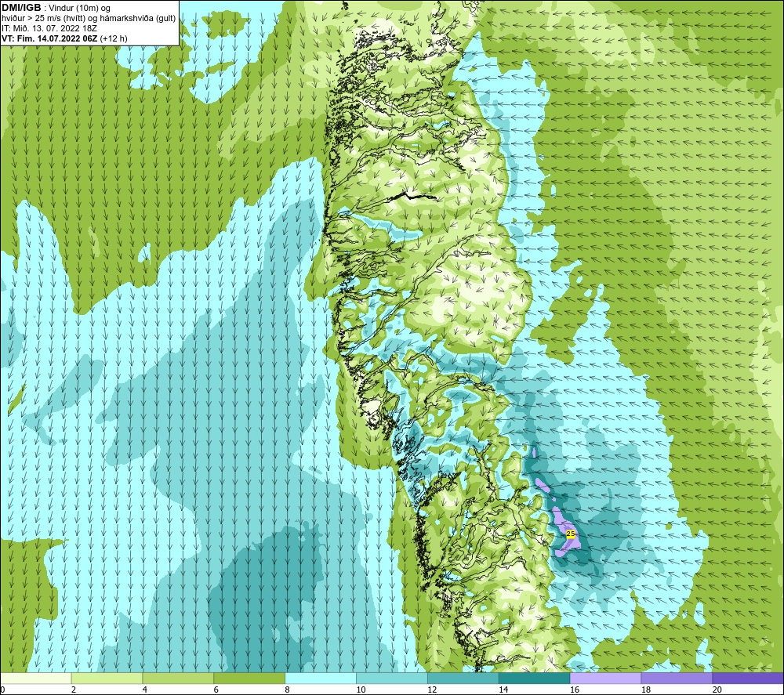This screenshot has height=695, width=784.
Task: Click the scale label 10
Action: [361, 690]
